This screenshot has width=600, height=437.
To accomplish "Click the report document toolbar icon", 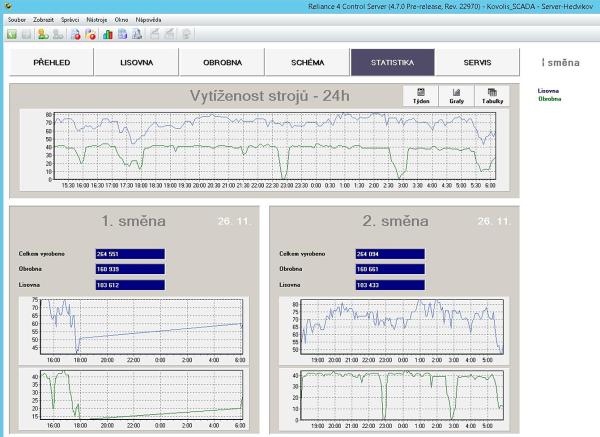I will 137,34.
